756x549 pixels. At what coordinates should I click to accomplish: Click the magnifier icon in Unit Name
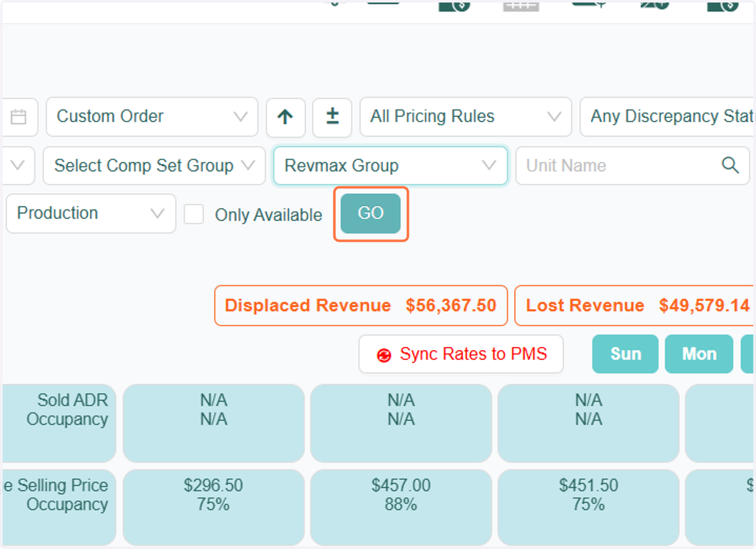tap(730, 165)
